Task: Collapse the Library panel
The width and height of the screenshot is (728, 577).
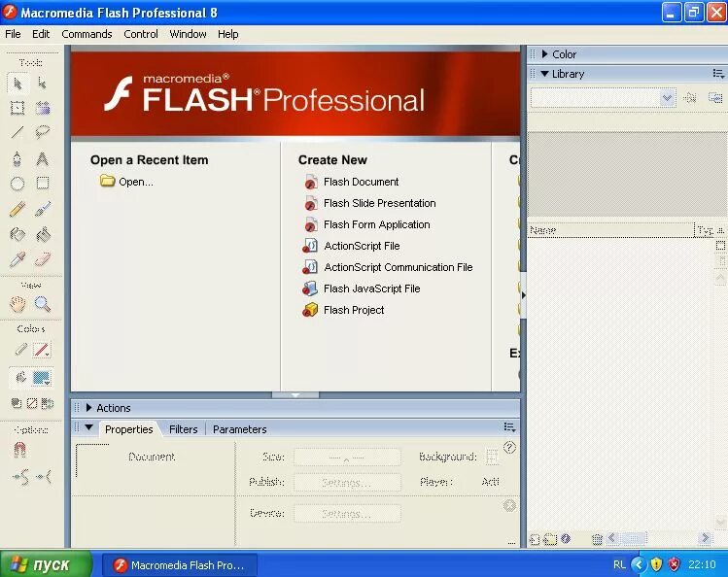Action: point(545,74)
